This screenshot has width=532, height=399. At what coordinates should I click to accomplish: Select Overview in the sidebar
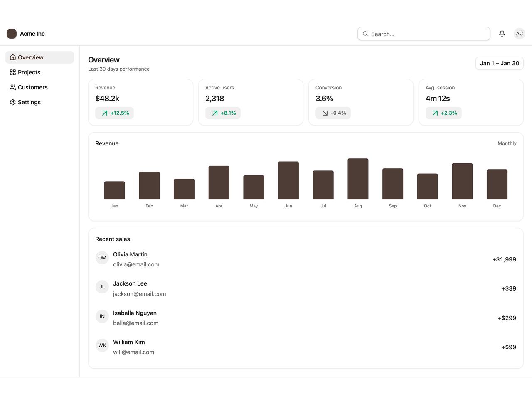click(x=39, y=57)
